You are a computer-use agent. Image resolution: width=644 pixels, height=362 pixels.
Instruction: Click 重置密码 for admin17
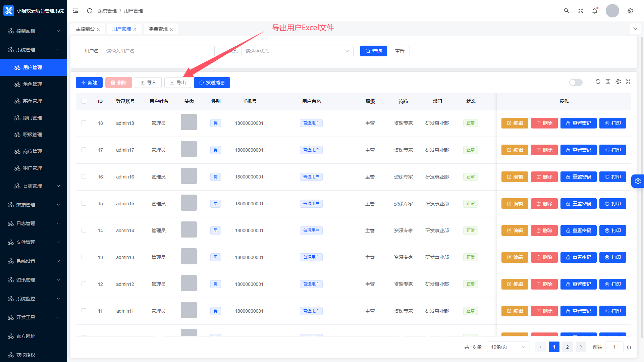578,150
